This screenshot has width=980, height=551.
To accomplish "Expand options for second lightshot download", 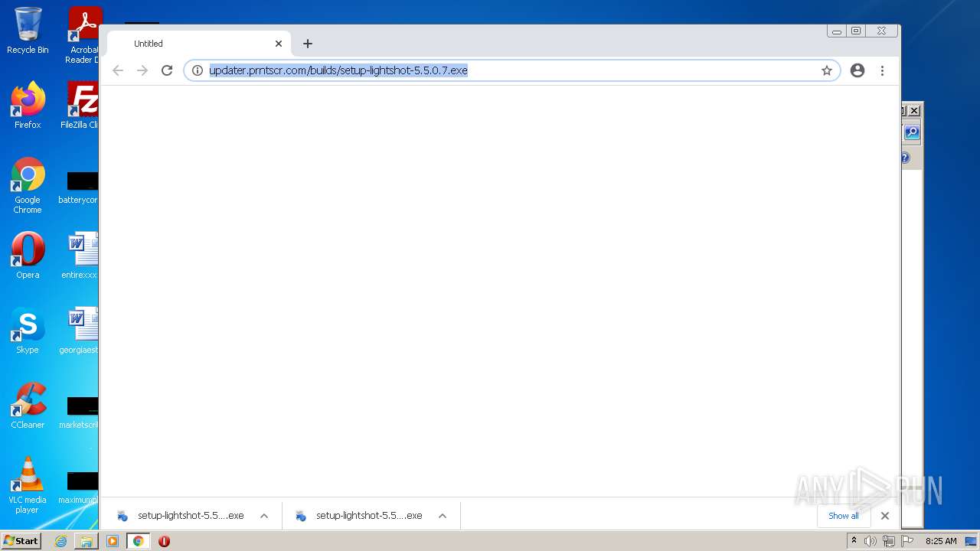I will [x=443, y=516].
